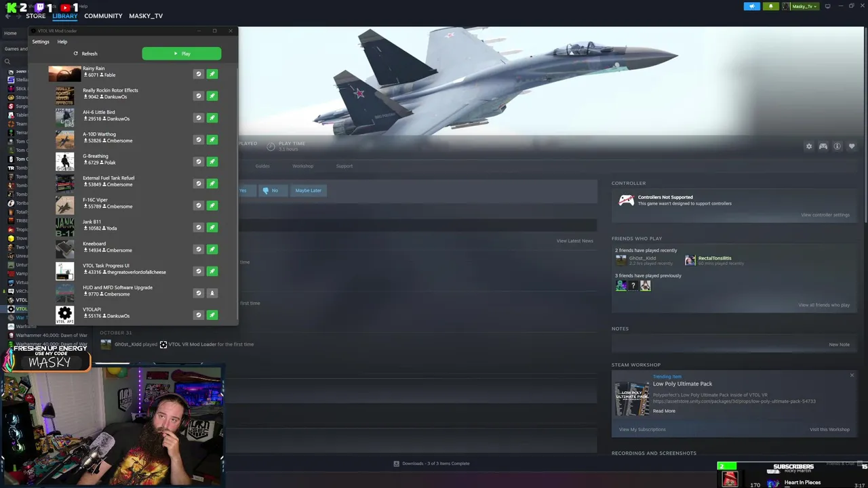
Task: Close the Steam Workshop trending item card
Action: (852, 375)
